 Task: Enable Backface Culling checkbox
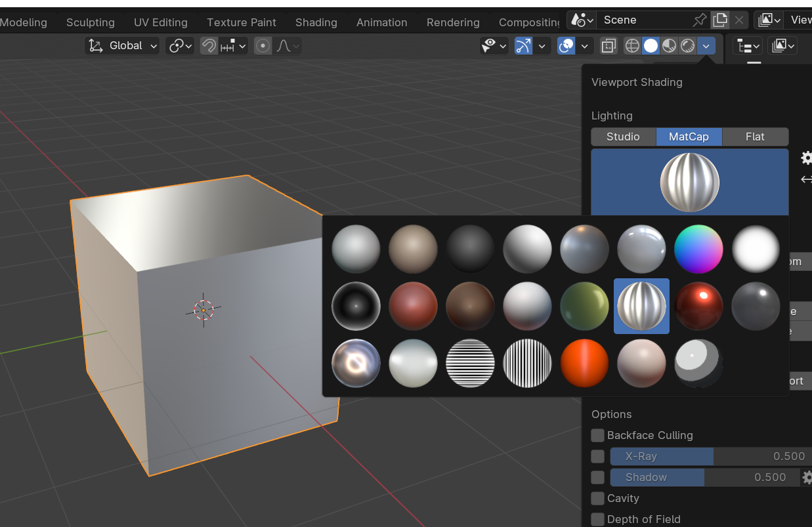(x=597, y=435)
